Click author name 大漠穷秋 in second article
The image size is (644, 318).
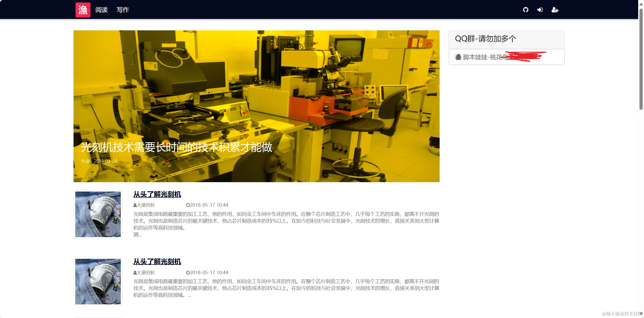tap(146, 273)
